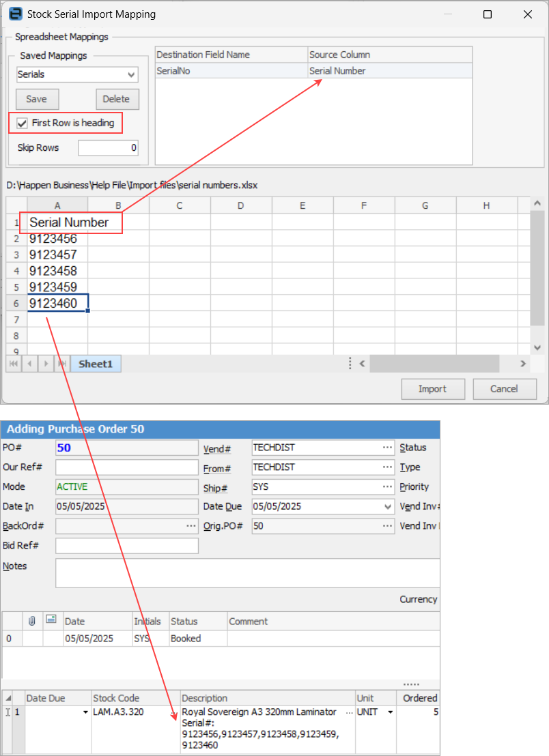Screen dimensions: 549x756
Task: Click the Booked status cell
Action: [198, 639]
